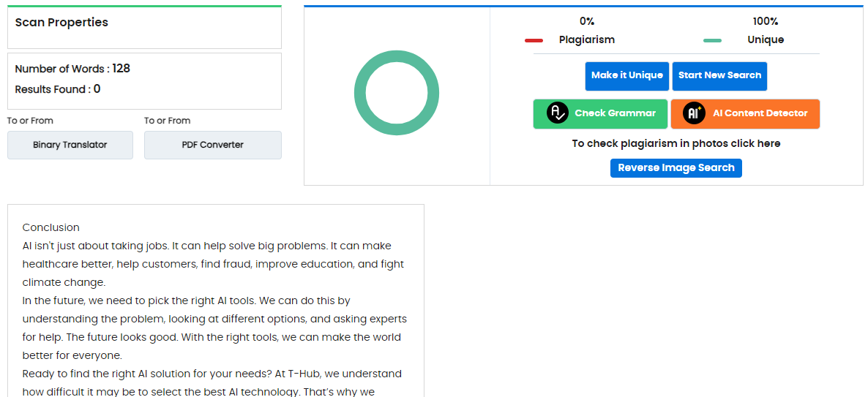The width and height of the screenshot is (868, 397).
Task: Click the Unique legend label
Action: pyautogui.click(x=765, y=40)
